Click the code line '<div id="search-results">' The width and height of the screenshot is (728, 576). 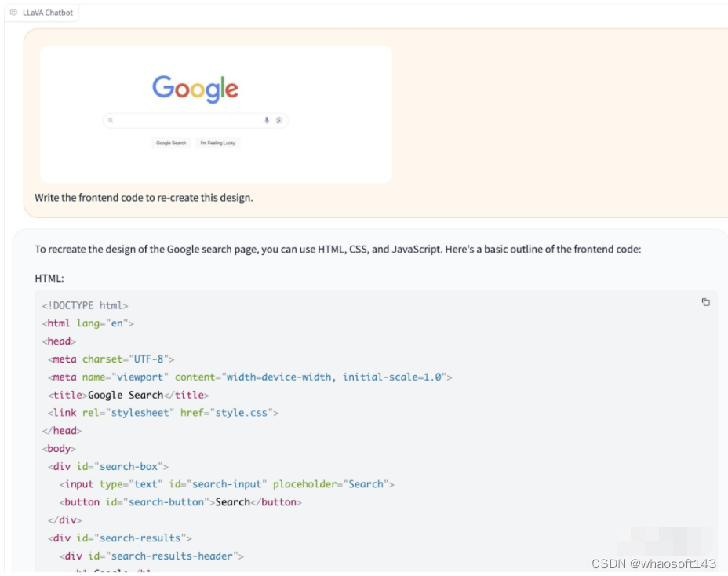pos(120,538)
